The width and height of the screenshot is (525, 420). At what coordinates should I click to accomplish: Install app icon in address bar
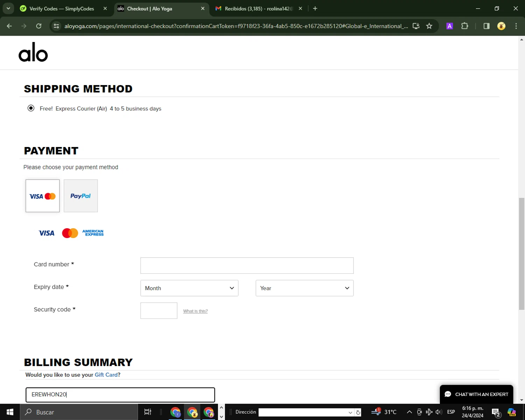416,26
